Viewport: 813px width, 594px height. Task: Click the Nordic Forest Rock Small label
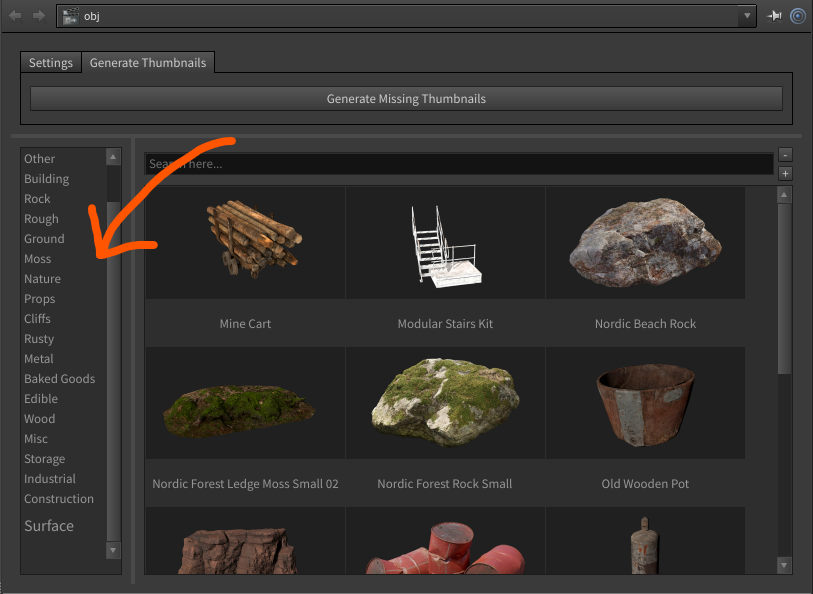coord(445,484)
